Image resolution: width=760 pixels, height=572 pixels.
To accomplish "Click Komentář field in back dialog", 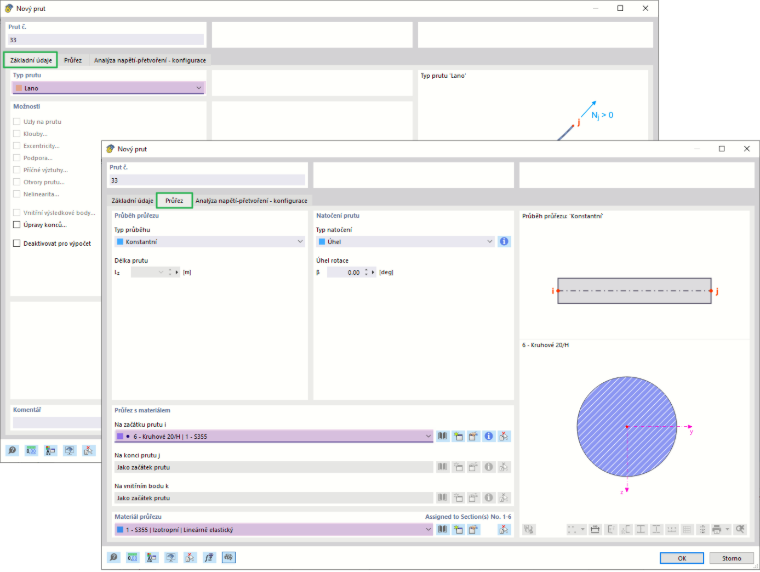I will pos(56,423).
